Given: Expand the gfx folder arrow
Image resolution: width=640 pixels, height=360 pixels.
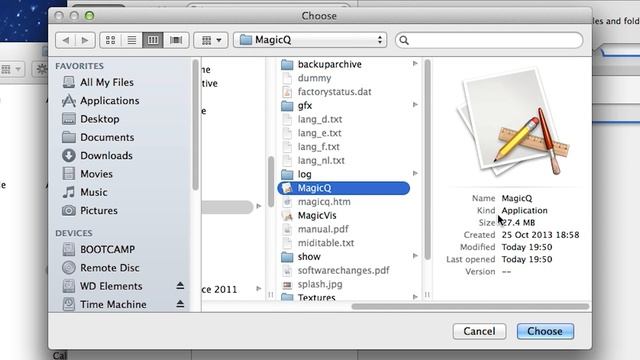Looking at the screenshot, I should point(415,105).
